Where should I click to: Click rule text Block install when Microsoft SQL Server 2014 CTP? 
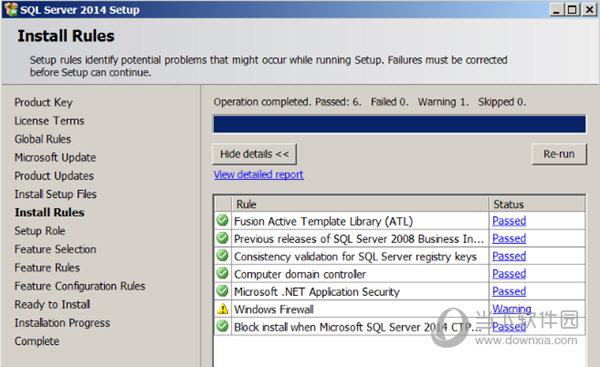pyautogui.click(x=358, y=327)
